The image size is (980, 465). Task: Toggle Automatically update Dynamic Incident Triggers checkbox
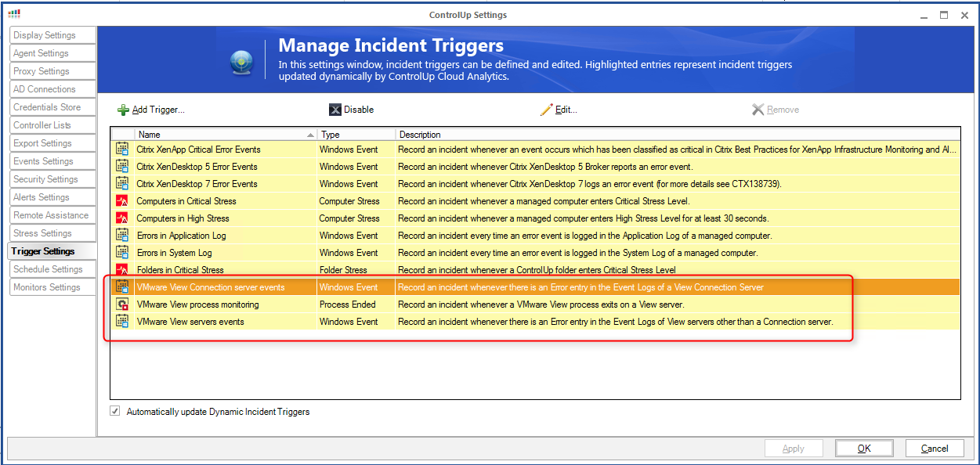point(115,411)
